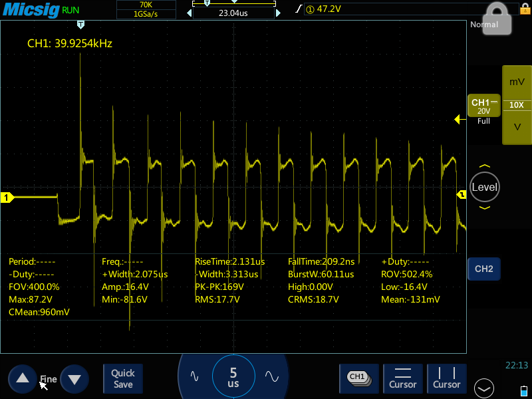Select the RiseTime:2.131us measurement
Screen dimensions: 532x399
tap(229, 261)
